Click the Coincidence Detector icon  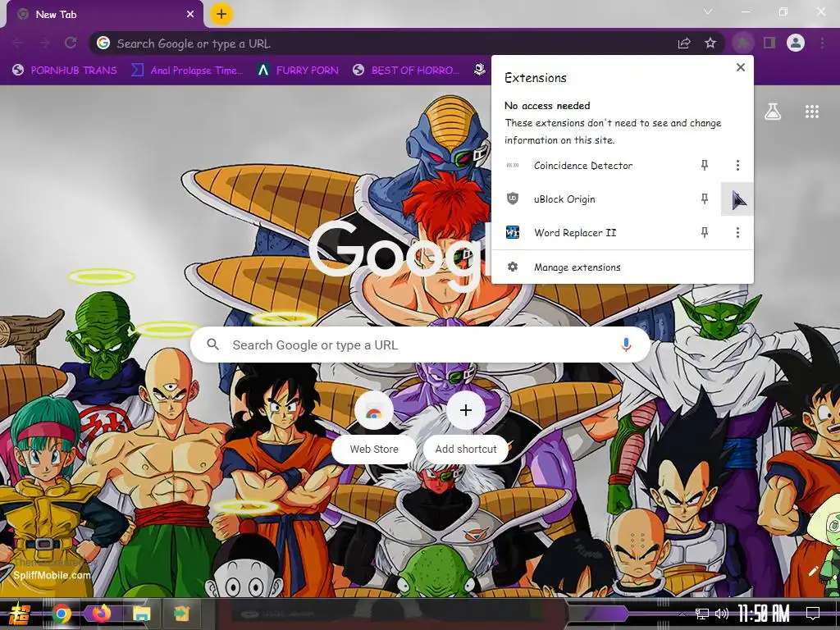513,166
